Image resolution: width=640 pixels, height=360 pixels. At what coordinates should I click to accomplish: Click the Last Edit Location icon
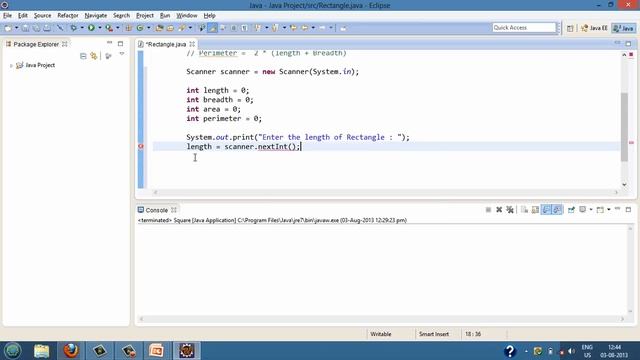coord(293,28)
